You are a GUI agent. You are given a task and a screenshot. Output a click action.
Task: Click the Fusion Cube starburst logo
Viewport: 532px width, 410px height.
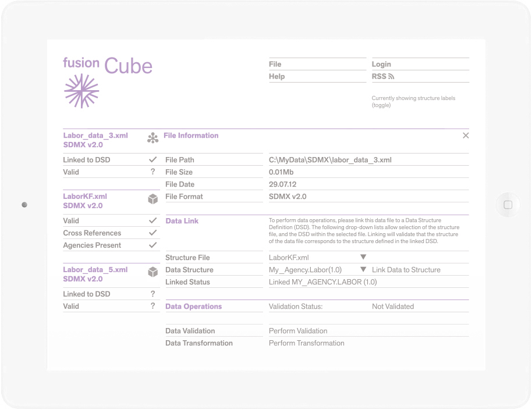[81, 91]
